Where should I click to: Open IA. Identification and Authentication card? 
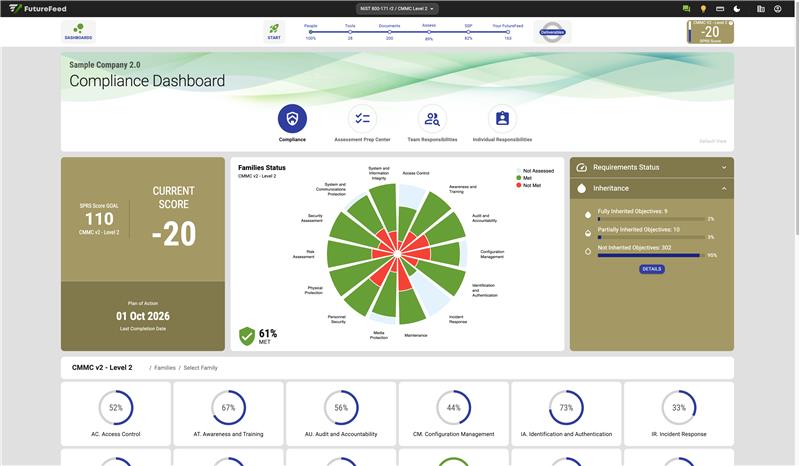566,414
